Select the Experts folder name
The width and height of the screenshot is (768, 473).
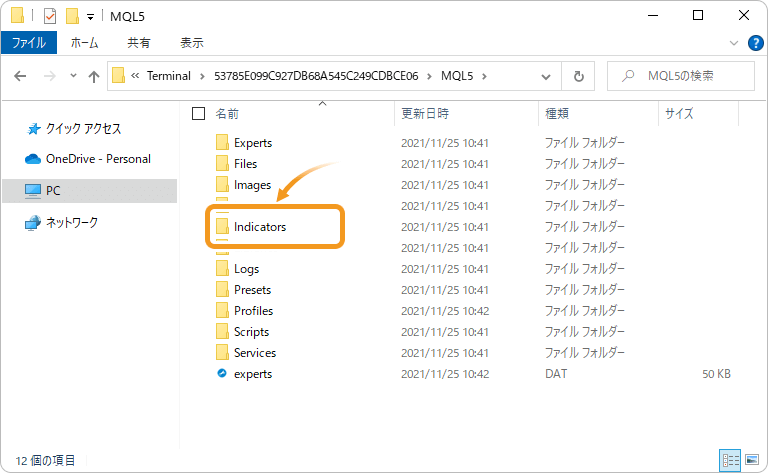[x=253, y=143]
